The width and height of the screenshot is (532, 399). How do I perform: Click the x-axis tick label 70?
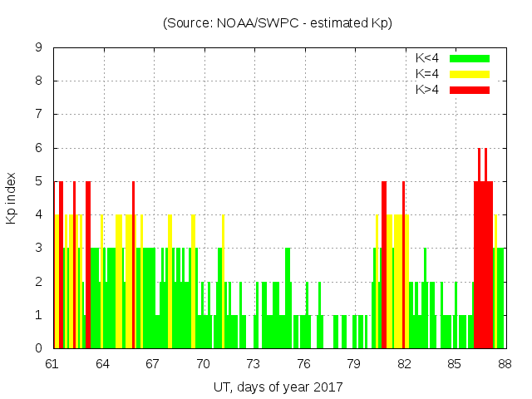point(203,363)
